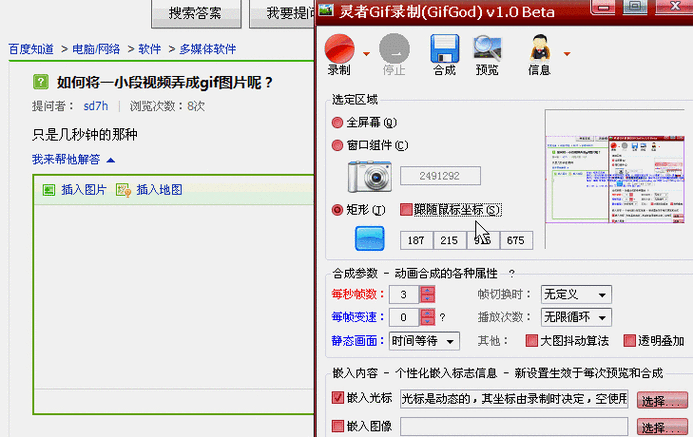Image resolution: width=693 pixels, height=437 pixels.
Task: Click the grey 停止 stop icon
Action: pos(394,48)
